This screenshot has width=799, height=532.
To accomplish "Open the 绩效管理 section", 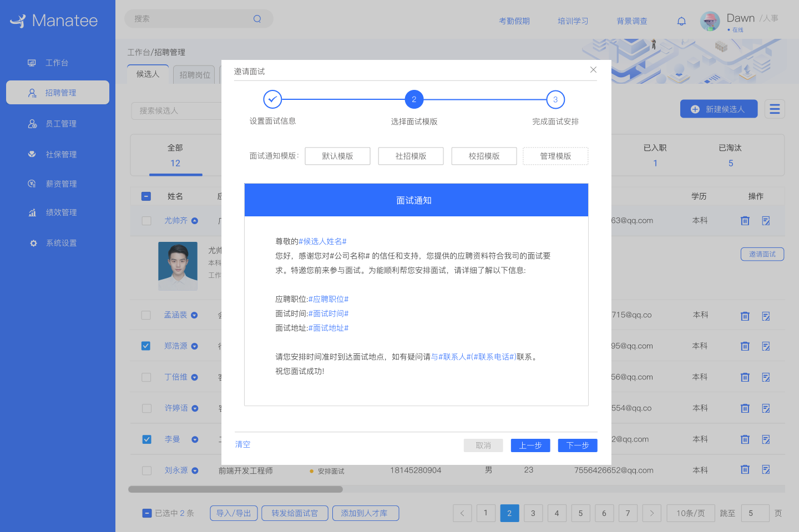I will [x=61, y=212].
